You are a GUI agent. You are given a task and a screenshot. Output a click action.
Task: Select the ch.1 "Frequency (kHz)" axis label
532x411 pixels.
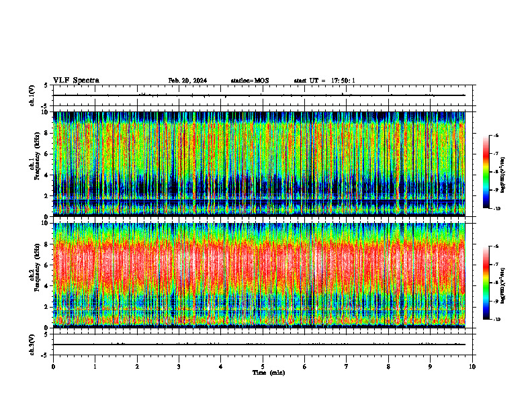[x=37, y=156]
